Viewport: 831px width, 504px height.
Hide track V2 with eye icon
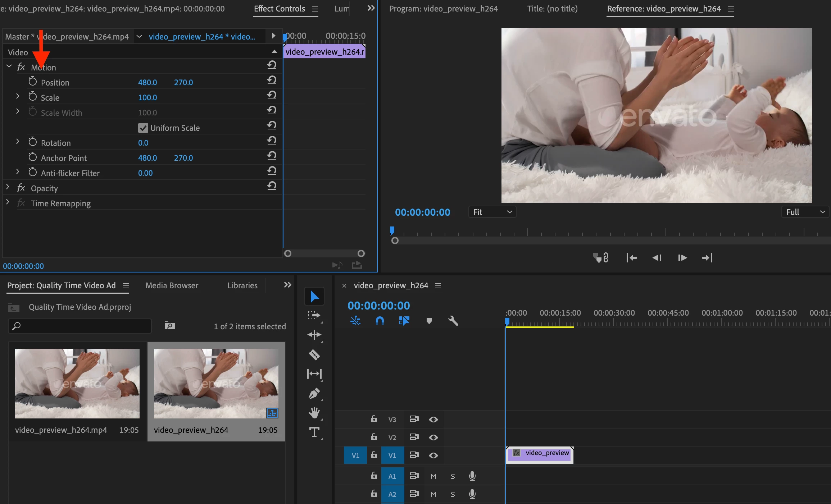click(433, 437)
